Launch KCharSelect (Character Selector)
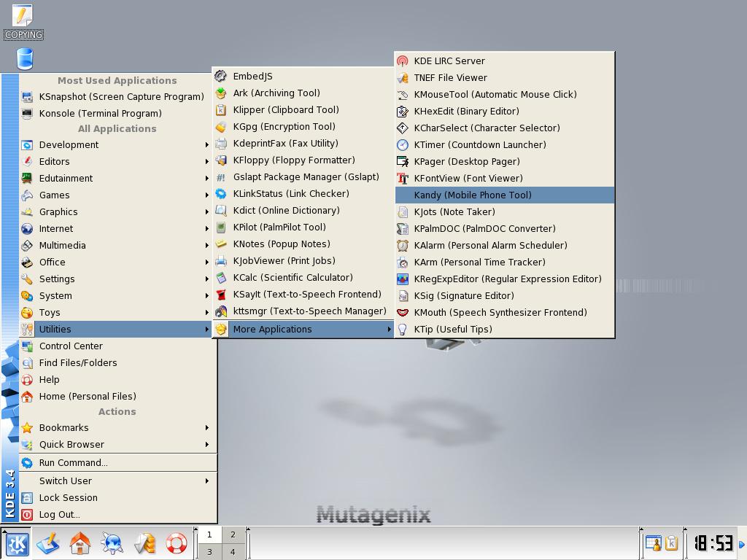 click(505, 128)
